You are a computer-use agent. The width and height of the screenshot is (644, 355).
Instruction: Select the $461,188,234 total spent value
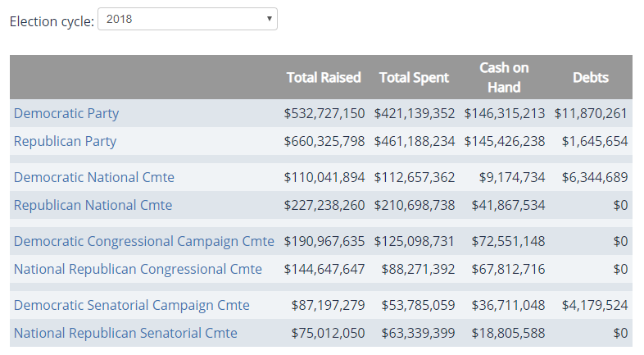point(414,141)
